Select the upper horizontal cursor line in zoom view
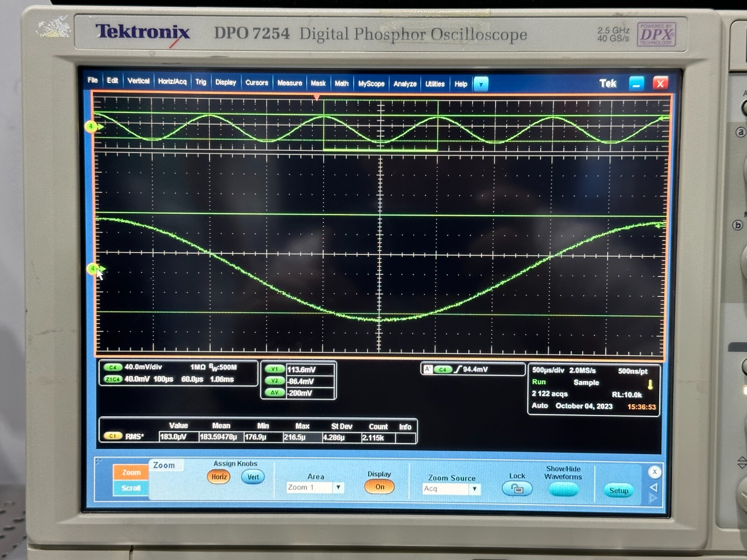This screenshot has height=560, width=747. 381,214
